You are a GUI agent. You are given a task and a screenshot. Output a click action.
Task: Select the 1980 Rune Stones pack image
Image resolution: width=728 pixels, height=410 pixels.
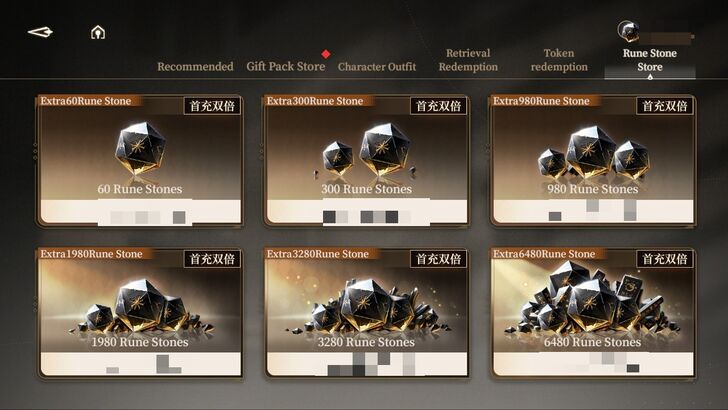(x=140, y=306)
